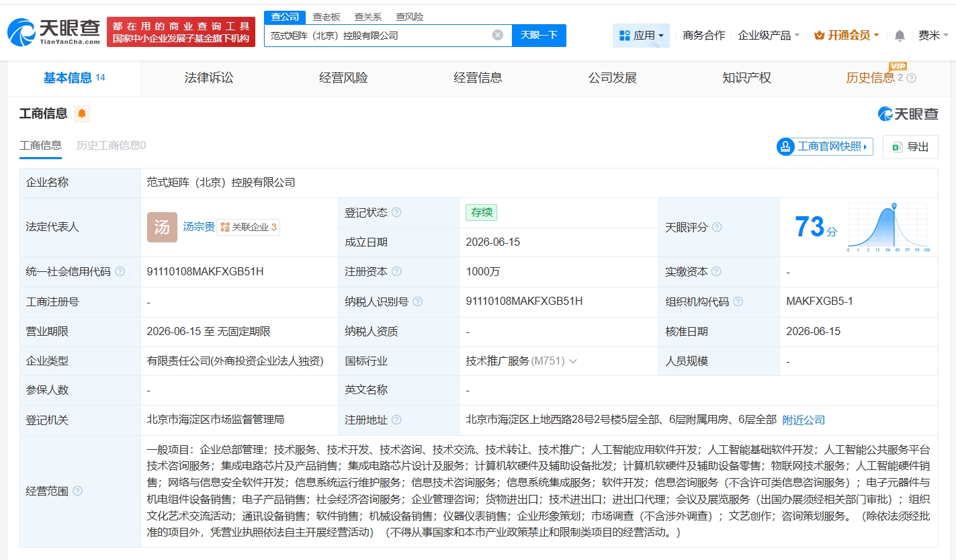Screen dimensions: 956x560
Task: Click the 汤 avatar of the legal representative
Action: [x=162, y=227]
